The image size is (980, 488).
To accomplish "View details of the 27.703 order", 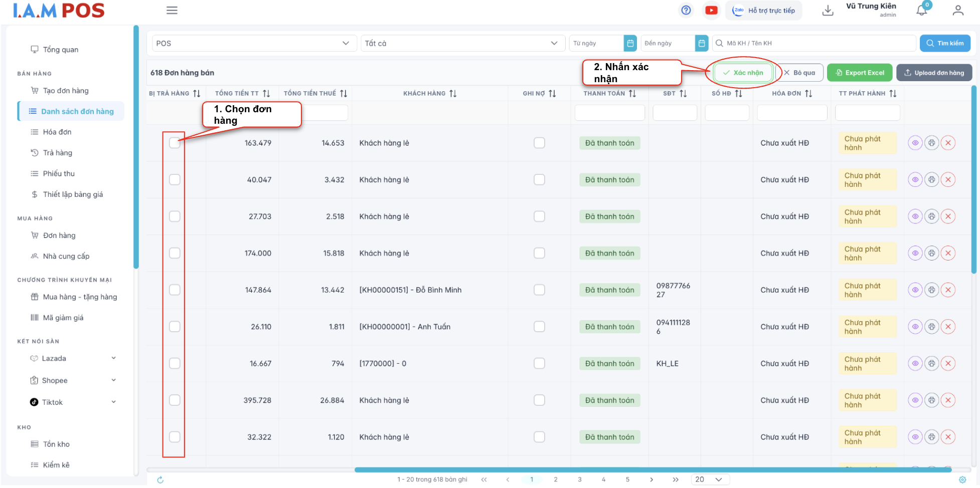I will tap(915, 216).
